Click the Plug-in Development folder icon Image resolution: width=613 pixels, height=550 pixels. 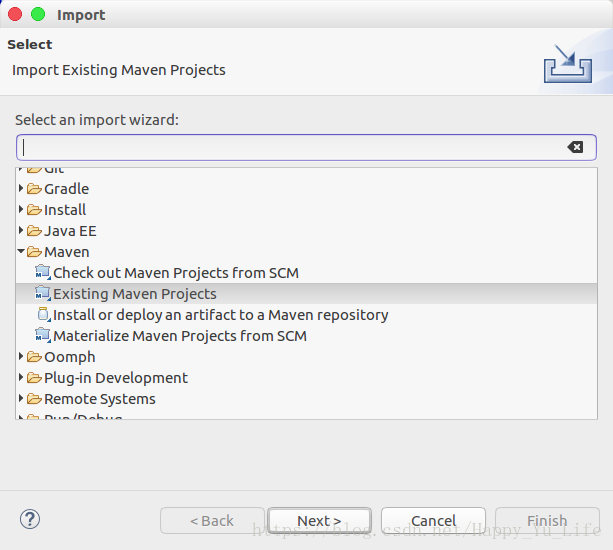tap(34, 378)
